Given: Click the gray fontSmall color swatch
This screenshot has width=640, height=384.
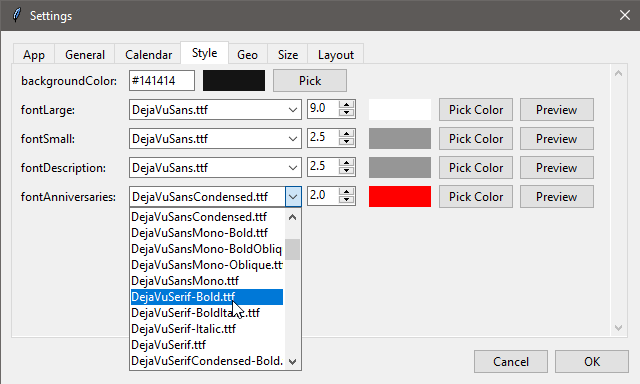Looking at the screenshot, I should coord(400,138).
